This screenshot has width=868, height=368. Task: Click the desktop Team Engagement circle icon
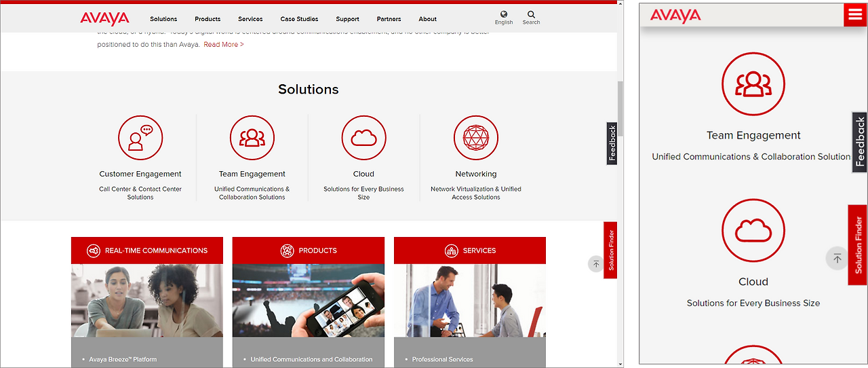pos(252,137)
